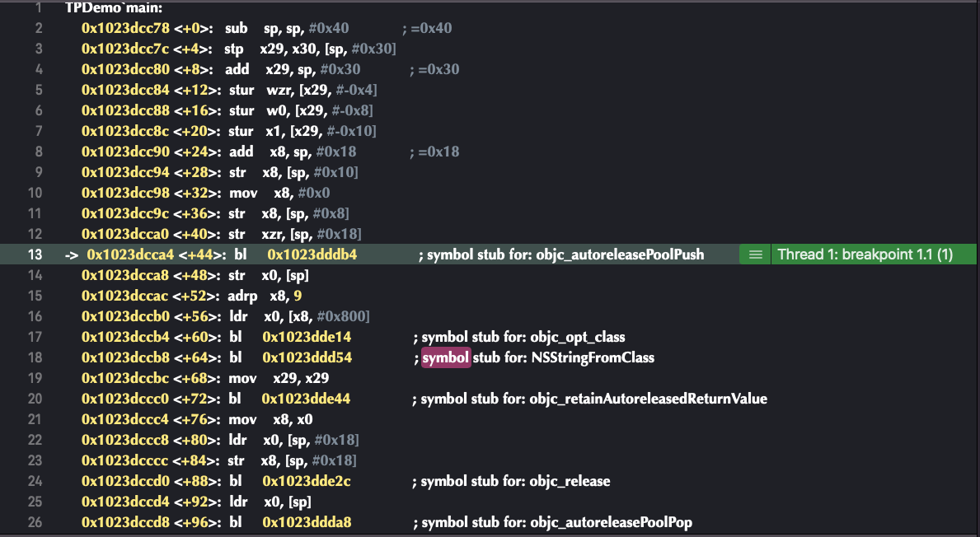Screen dimensions: 980x537
Task: Click branch target 0x1023dde2c on line 24
Action: tap(307, 482)
